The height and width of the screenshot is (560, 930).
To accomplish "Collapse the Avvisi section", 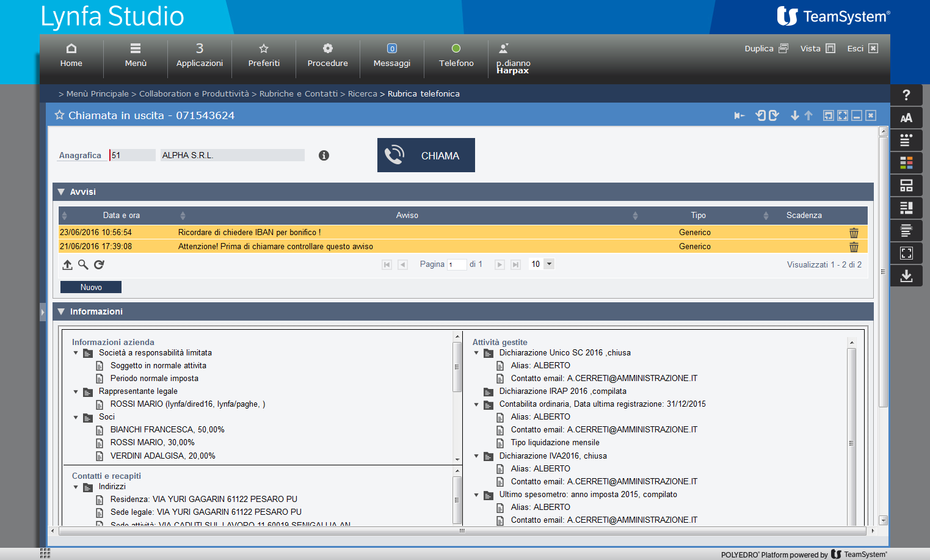I will click(x=60, y=191).
